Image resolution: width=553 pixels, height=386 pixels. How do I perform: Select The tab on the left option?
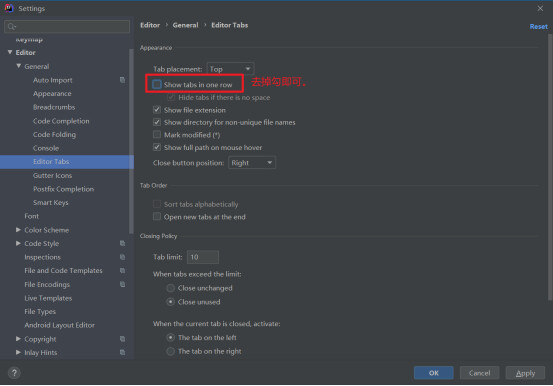click(x=170, y=338)
